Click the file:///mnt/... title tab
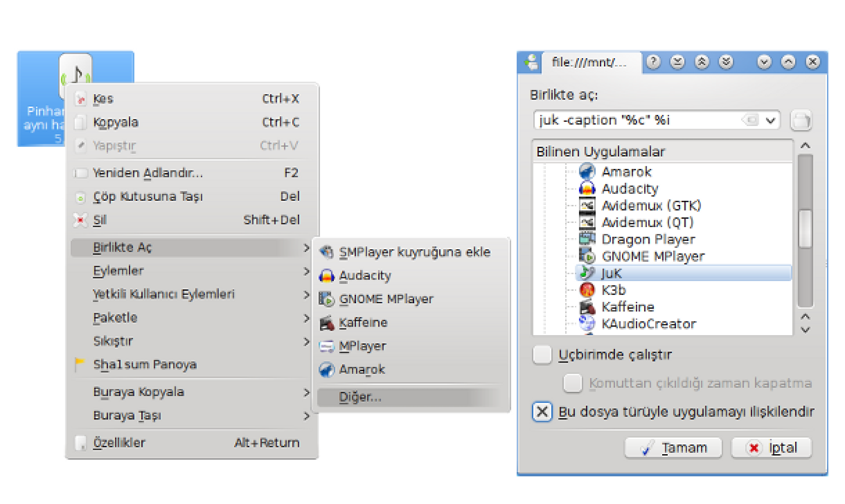The height and width of the screenshot is (504, 845). pos(592,62)
